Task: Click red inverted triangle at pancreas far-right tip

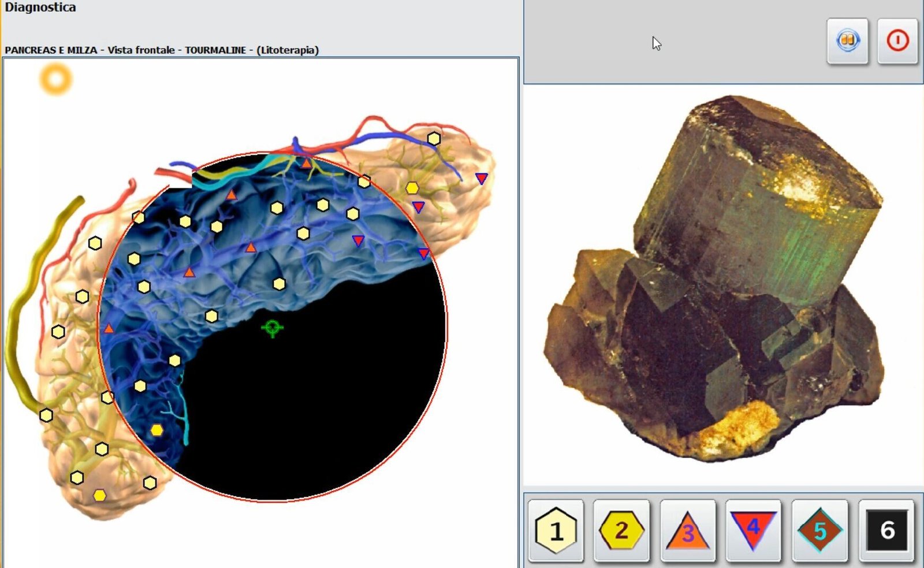Action: 481,179
